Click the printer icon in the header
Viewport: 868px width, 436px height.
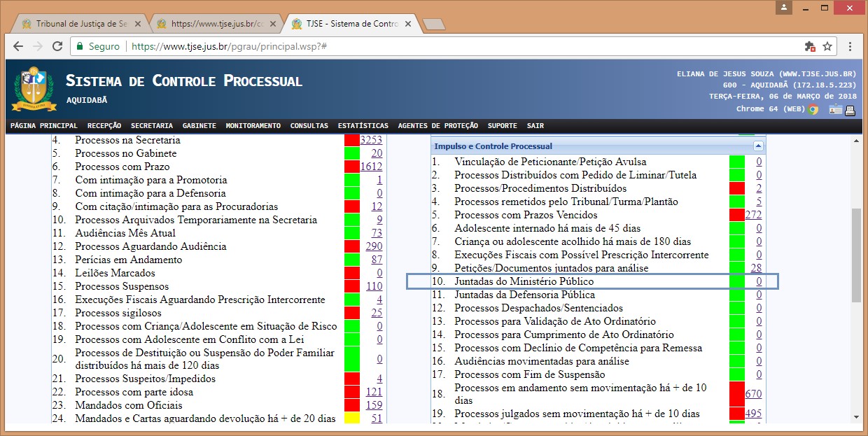coord(850,109)
